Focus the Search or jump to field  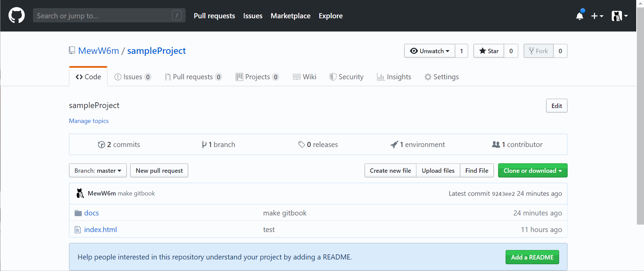tap(109, 15)
